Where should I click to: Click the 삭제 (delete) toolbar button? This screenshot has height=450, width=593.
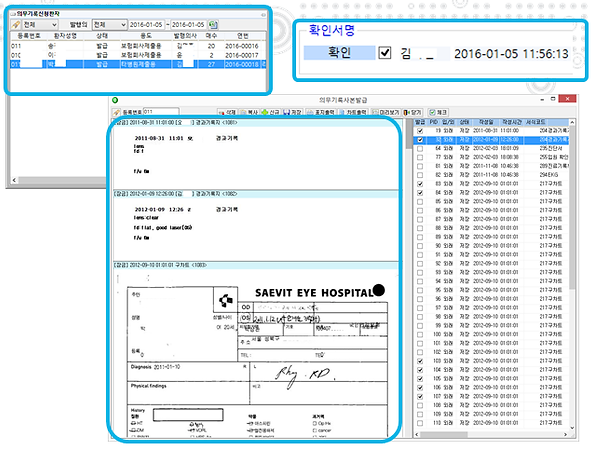tap(227, 112)
